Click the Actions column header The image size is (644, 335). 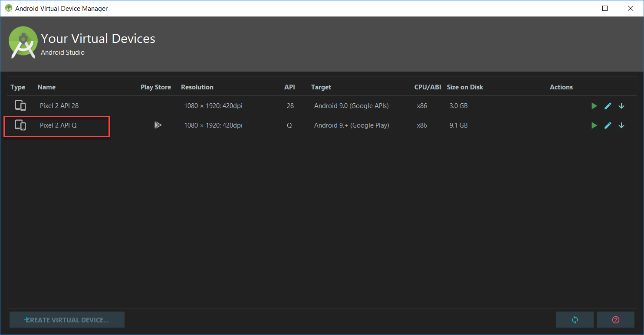coord(561,87)
